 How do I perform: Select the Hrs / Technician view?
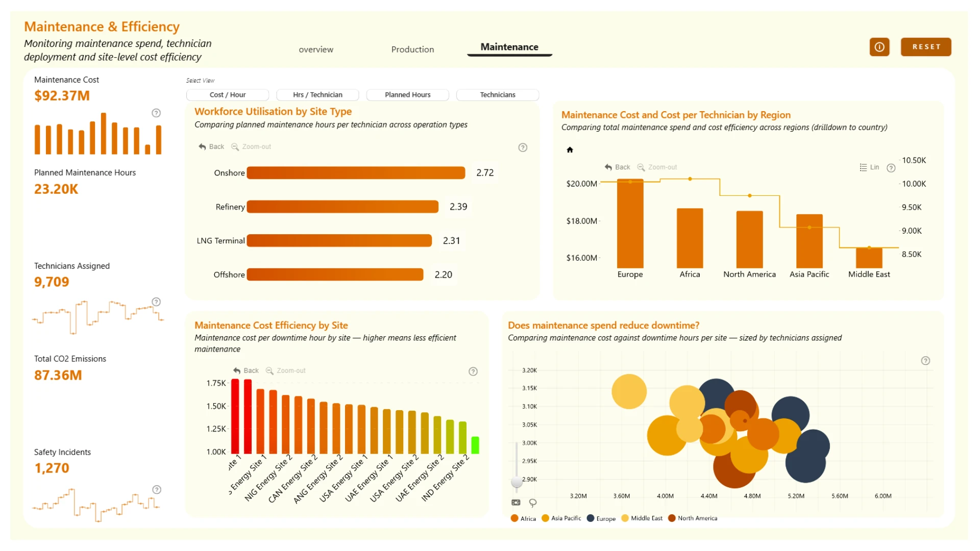click(x=317, y=95)
